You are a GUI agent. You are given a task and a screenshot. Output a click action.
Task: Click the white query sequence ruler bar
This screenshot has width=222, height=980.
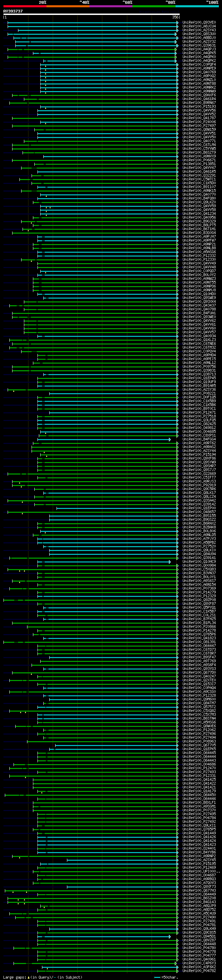tap(92, 15)
